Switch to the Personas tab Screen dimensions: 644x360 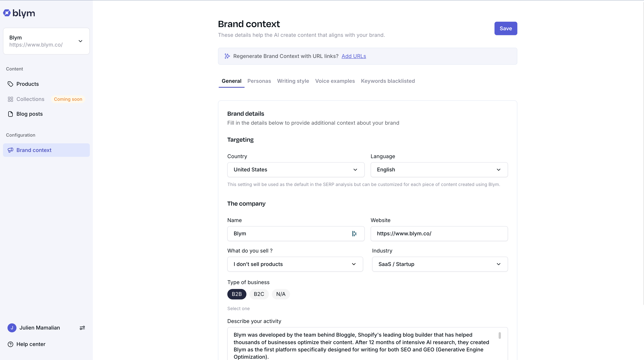tap(259, 81)
